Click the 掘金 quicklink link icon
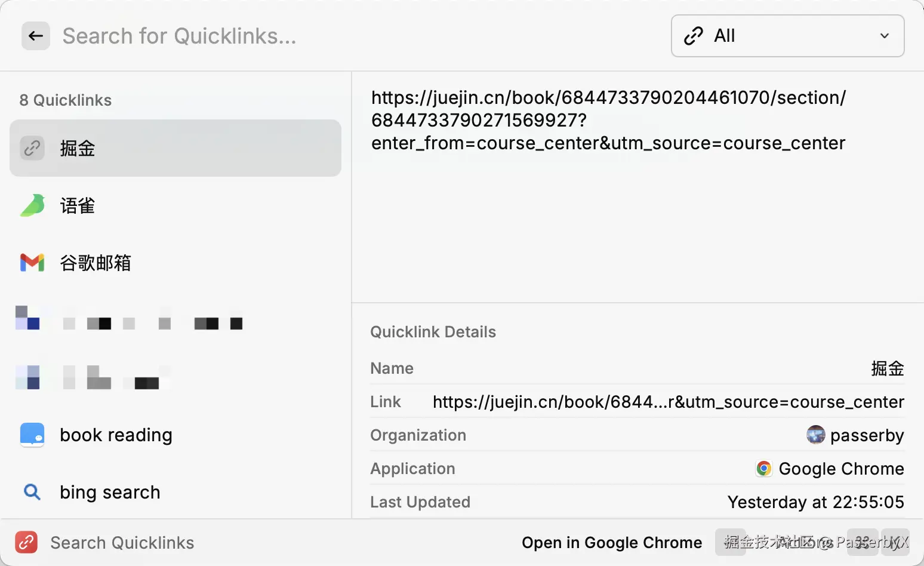 pos(32,148)
